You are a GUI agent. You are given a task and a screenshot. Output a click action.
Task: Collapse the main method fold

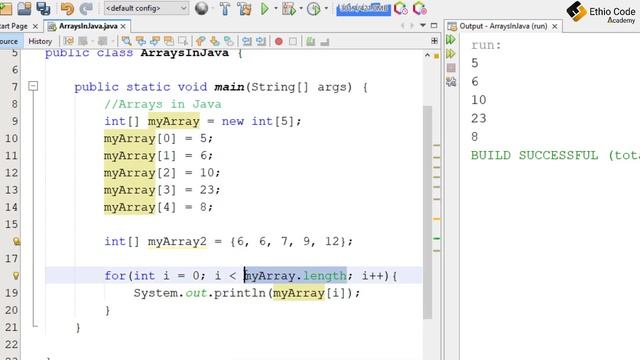(x=33, y=86)
